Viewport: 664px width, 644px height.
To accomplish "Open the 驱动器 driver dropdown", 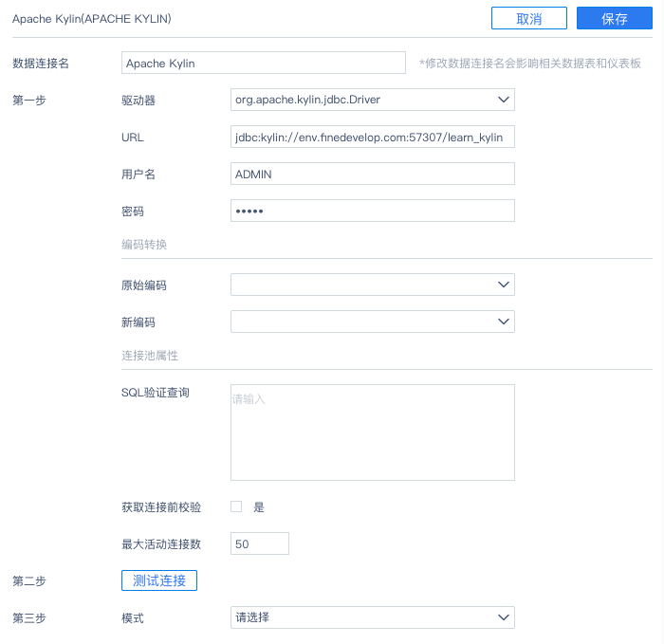I will click(x=373, y=100).
